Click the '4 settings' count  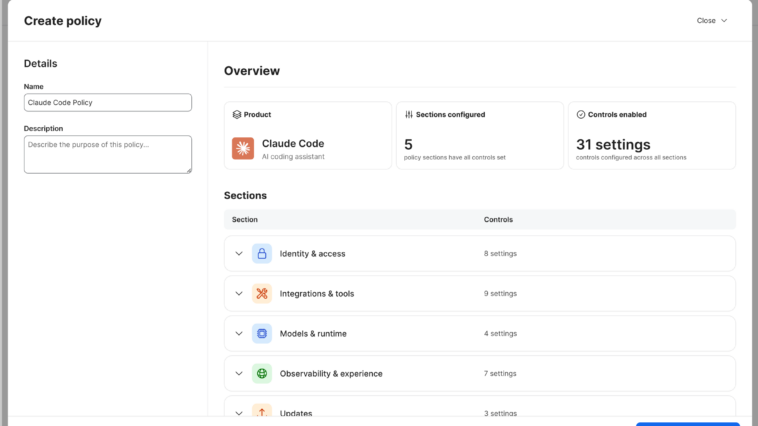click(x=500, y=334)
